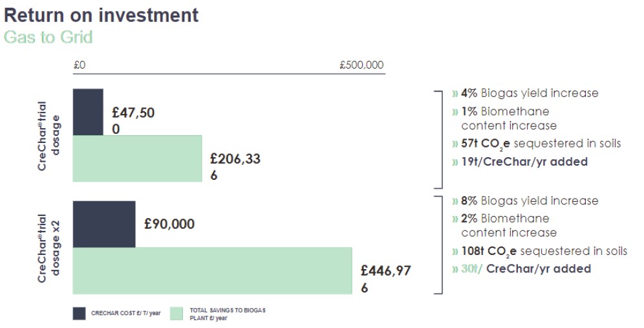Select the dark £47,500 cost bar
The width and height of the screenshot is (644, 328).
(x=88, y=112)
